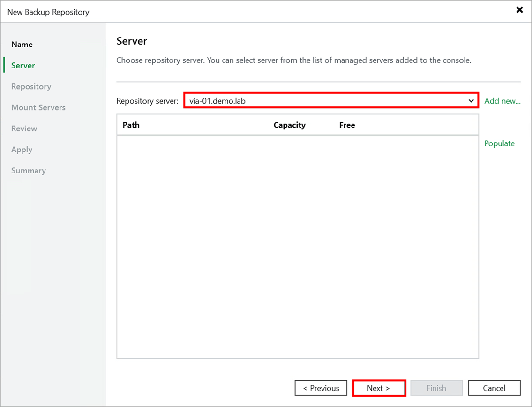This screenshot has height=407, width=532.
Task: Click the Free column header
Action: pos(347,125)
